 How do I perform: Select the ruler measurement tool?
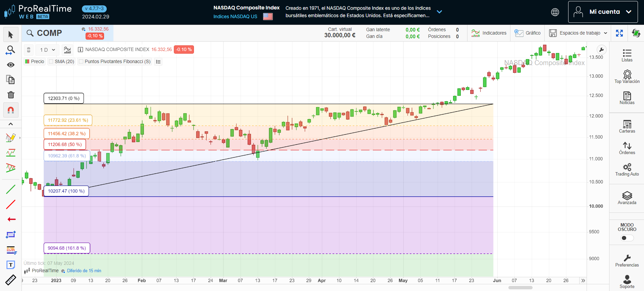pos(11,280)
